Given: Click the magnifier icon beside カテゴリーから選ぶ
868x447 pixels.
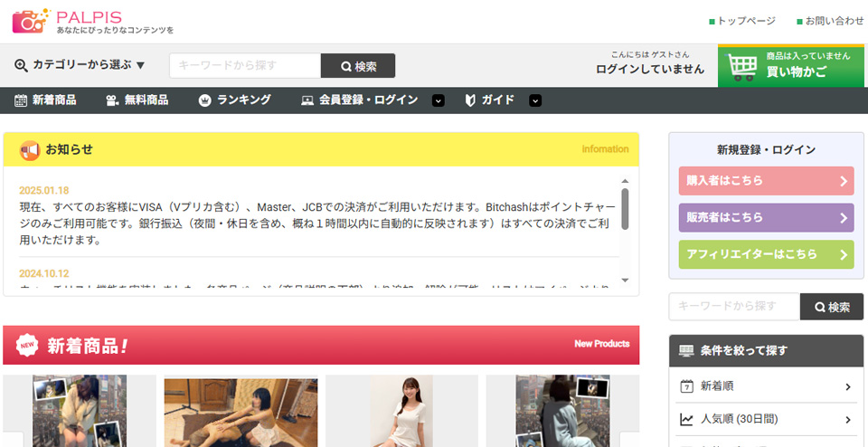Looking at the screenshot, I should pyautogui.click(x=21, y=65).
